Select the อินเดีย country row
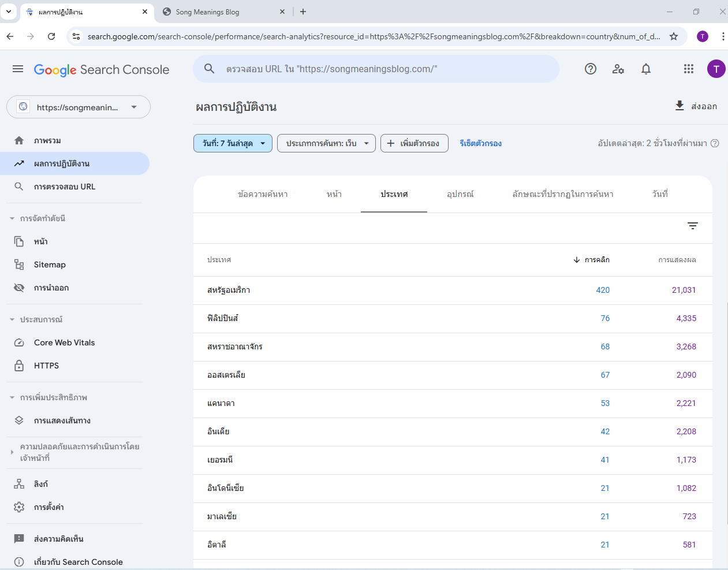728x570 pixels. click(x=453, y=431)
